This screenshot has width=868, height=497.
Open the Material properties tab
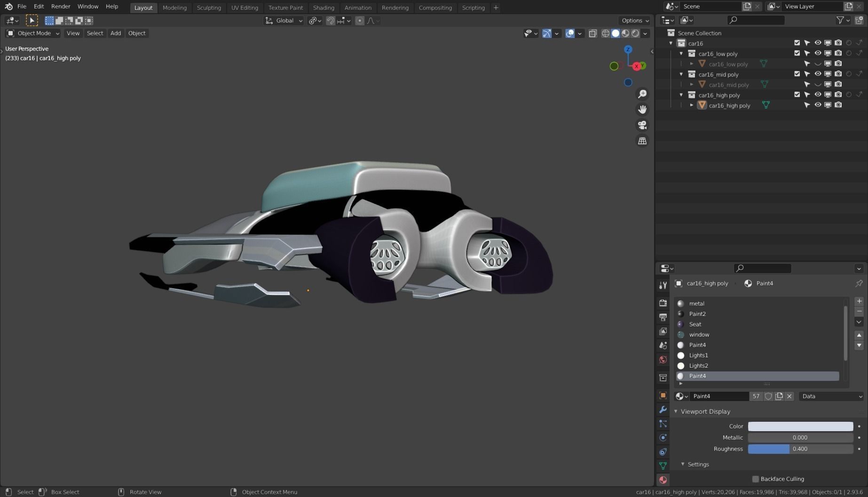[663, 480]
